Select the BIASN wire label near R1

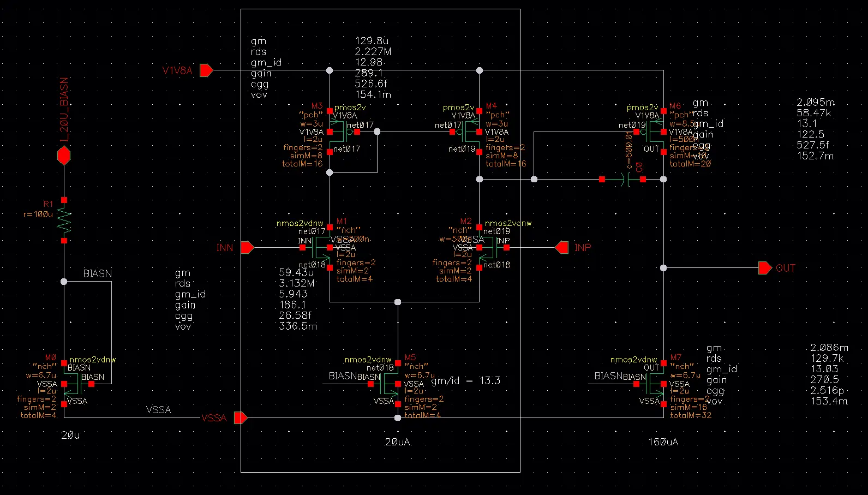[x=98, y=273]
